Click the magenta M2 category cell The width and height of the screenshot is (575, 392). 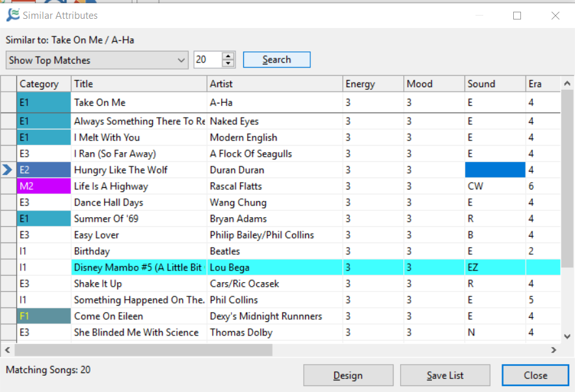(x=44, y=186)
